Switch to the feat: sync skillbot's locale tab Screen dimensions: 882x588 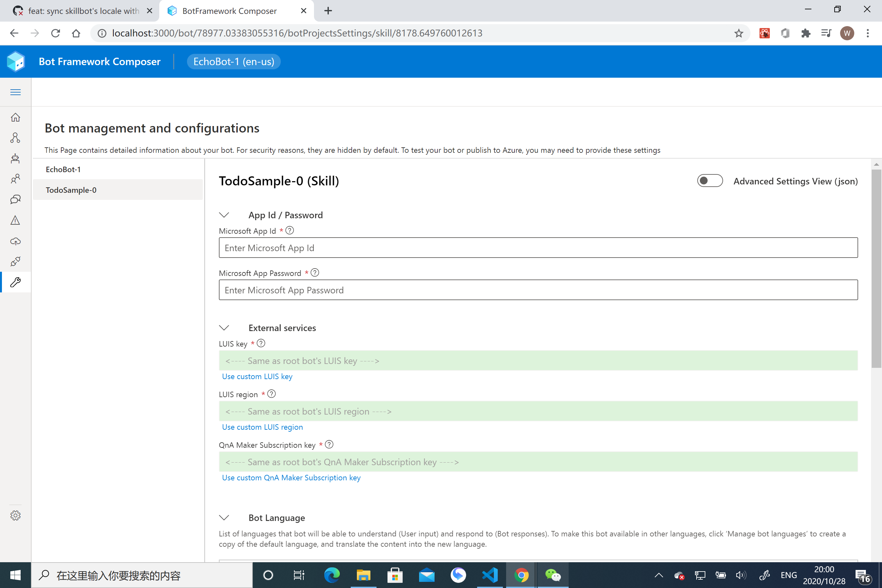pos(83,11)
